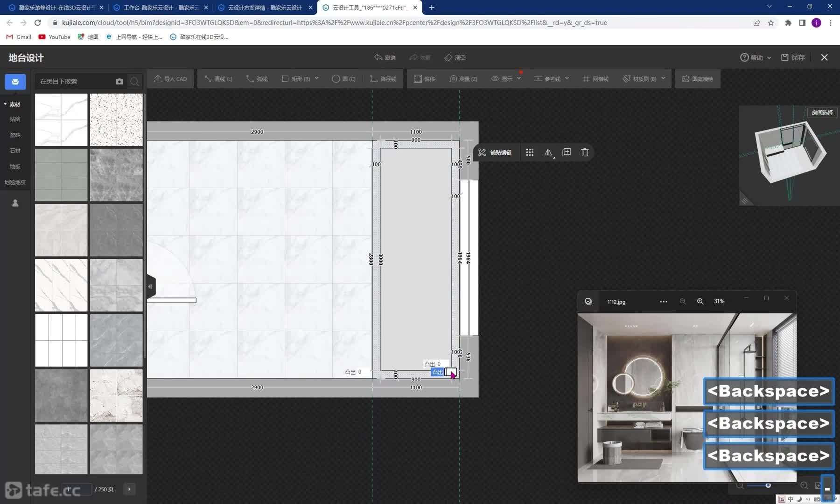The width and height of the screenshot is (840, 504).
Task: Open the YouTube bookmark
Action: pos(55,37)
